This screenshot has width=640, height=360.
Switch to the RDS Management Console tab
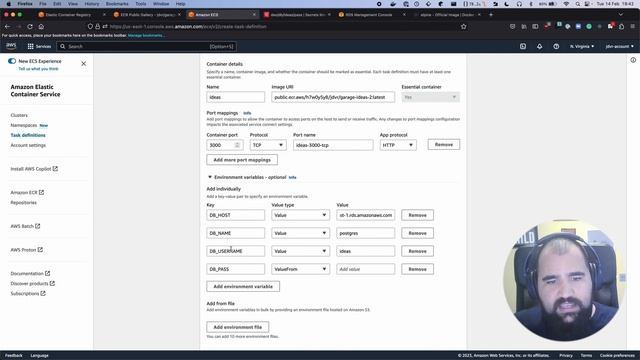click(x=371, y=15)
